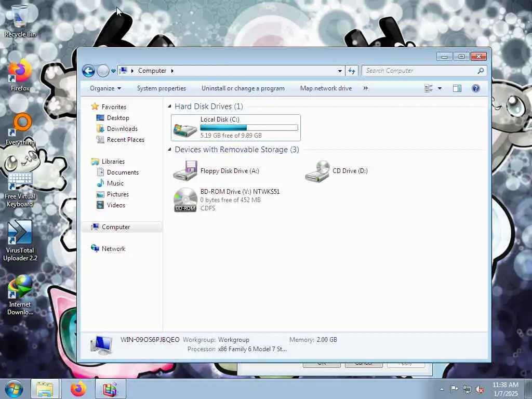This screenshot has width=532, height=399.
Task: Click Uninstall or change a program
Action: point(243,88)
